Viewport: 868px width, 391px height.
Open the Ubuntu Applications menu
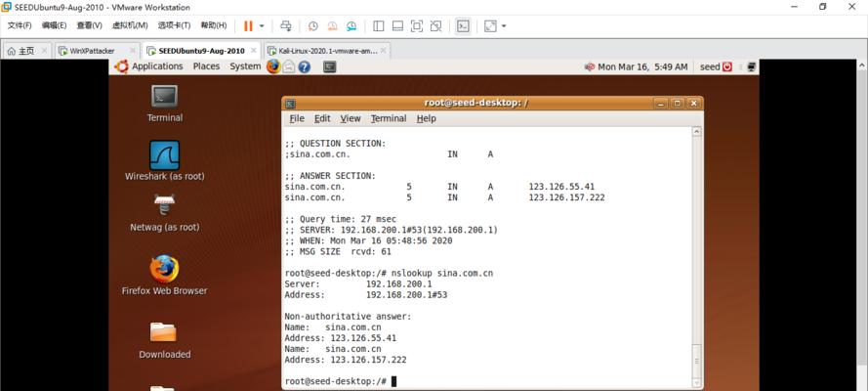tap(157, 66)
